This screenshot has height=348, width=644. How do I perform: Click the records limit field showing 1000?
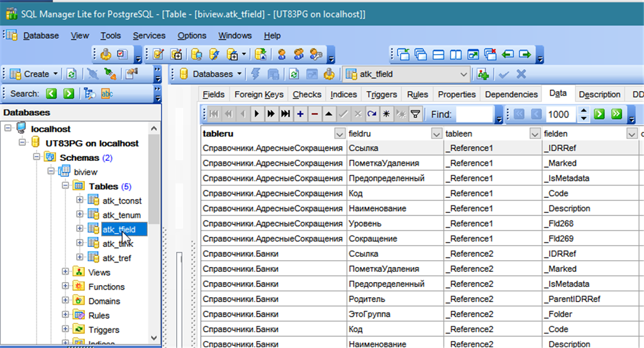click(x=560, y=114)
